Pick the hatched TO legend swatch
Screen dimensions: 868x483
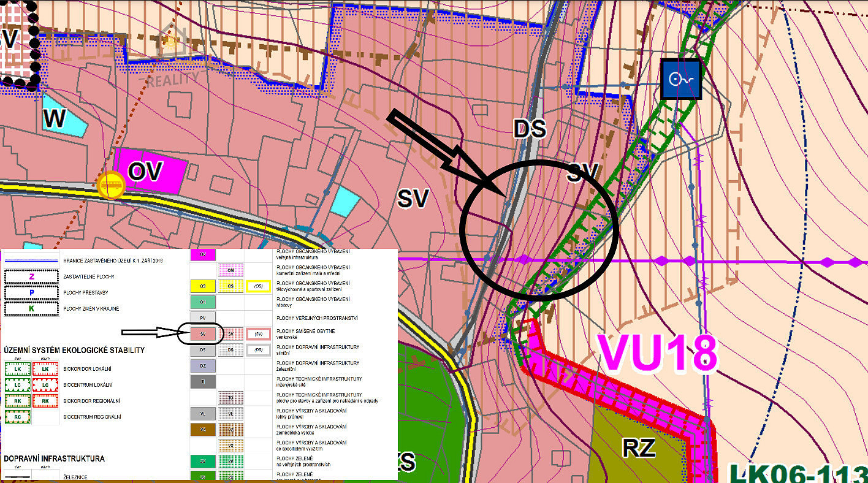tap(230, 398)
